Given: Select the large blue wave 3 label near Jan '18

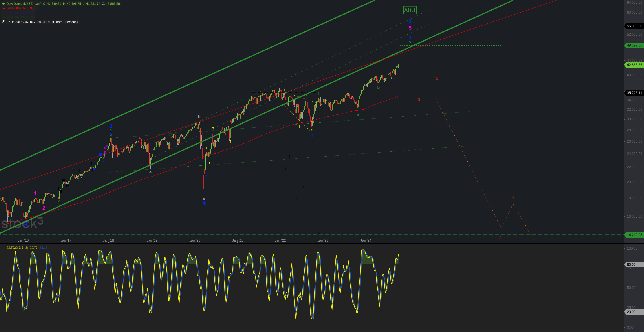Looking at the screenshot, I should point(111,126).
